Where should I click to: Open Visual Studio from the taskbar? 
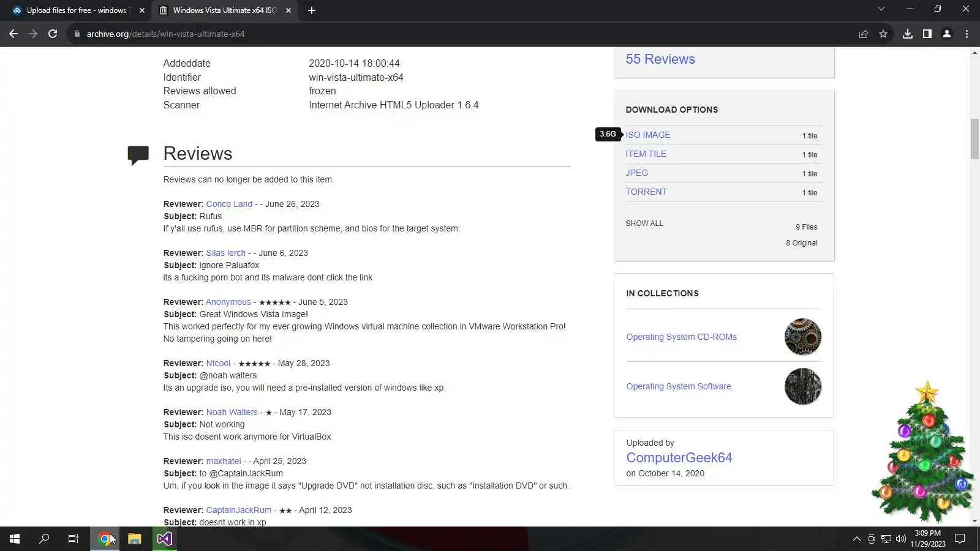164,539
